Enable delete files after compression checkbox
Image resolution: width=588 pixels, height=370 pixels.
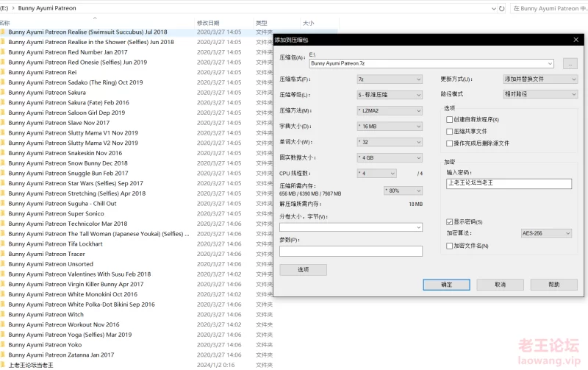449,143
